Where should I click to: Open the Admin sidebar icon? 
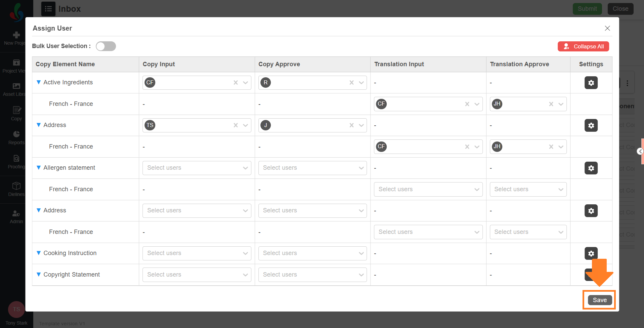[x=16, y=217]
